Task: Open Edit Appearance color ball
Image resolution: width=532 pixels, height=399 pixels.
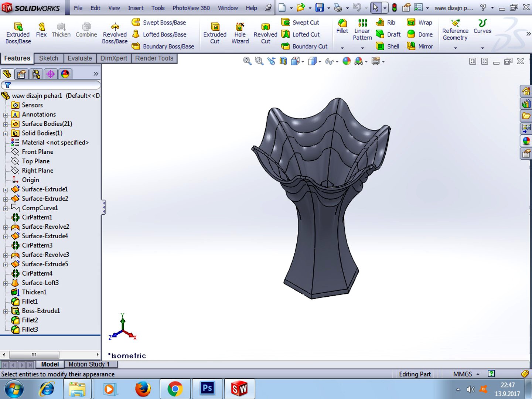Action: (347, 61)
